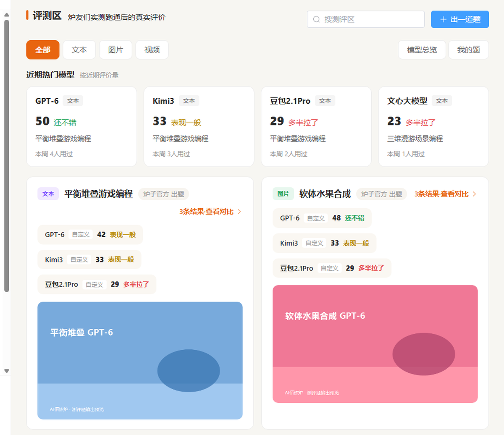Click 炉子官方 出题 badge on 软体水果合成

[x=382, y=194]
